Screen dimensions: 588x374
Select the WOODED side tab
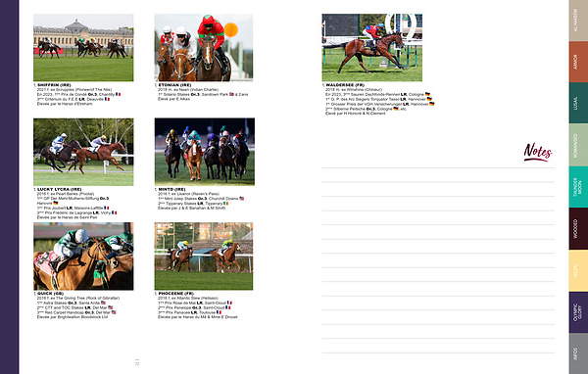(x=578, y=228)
